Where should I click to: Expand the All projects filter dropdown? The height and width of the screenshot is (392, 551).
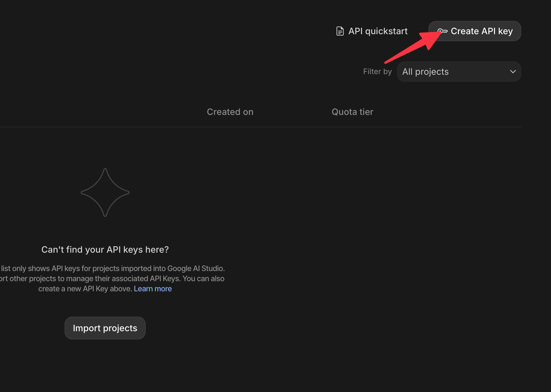(459, 72)
